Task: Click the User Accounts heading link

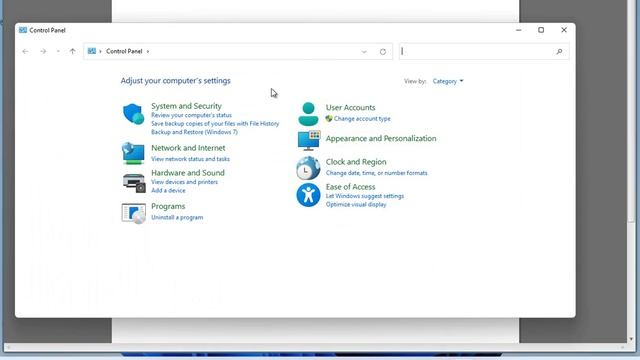Action: (x=350, y=107)
